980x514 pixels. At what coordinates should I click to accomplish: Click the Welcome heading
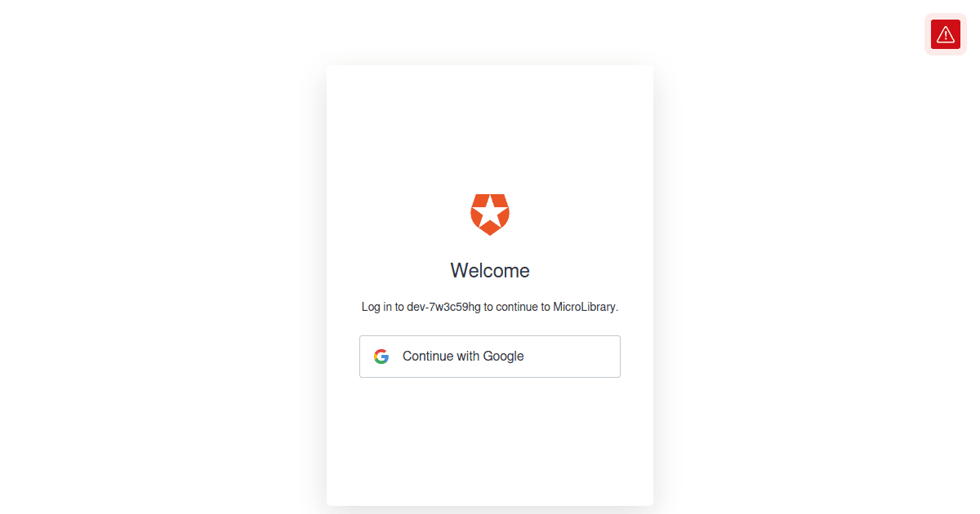490,271
